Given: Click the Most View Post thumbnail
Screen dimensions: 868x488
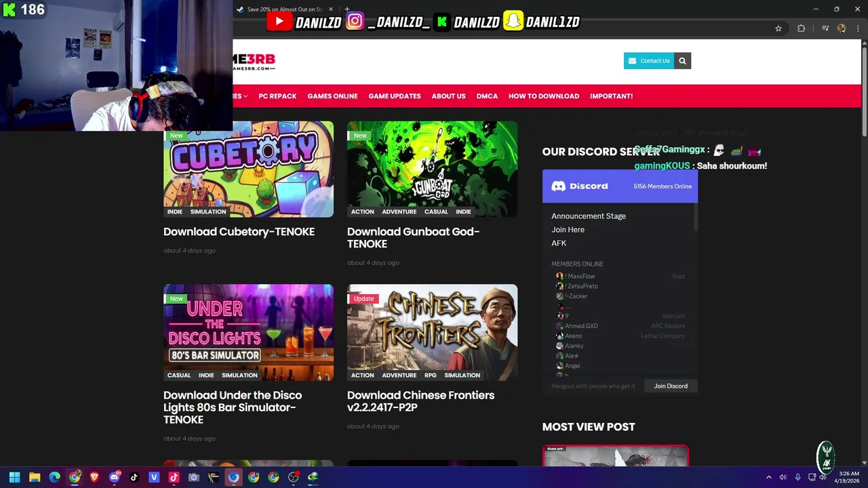Looking at the screenshot, I should pos(616,456).
